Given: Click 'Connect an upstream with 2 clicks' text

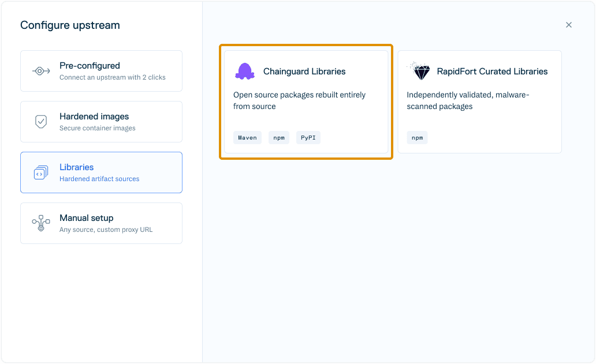Looking at the screenshot, I should point(113,77).
